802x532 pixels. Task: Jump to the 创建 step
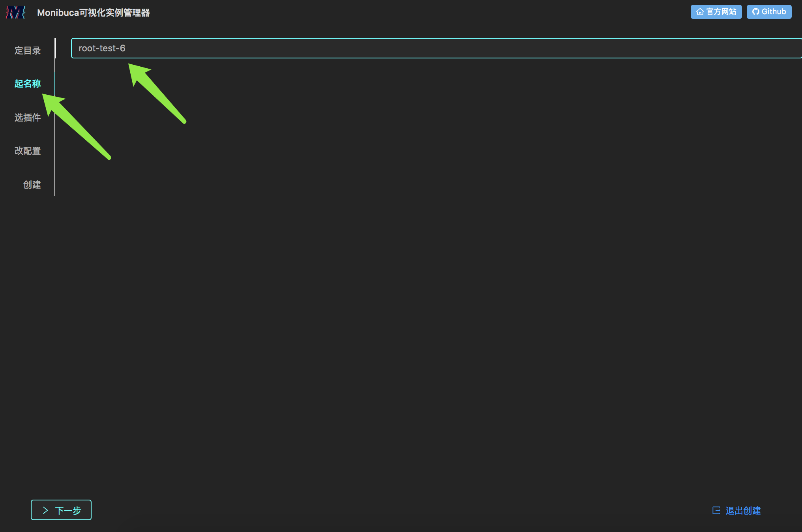tap(32, 184)
